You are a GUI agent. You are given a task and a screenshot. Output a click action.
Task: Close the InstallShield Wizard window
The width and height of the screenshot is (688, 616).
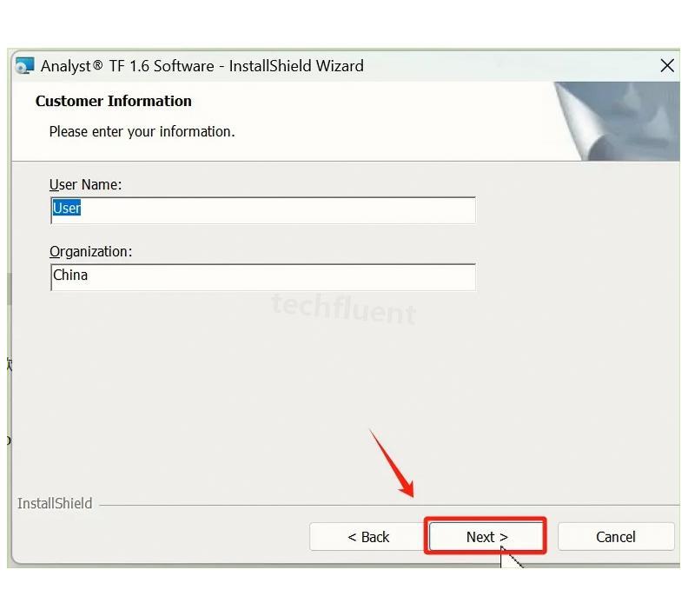(x=667, y=66)
